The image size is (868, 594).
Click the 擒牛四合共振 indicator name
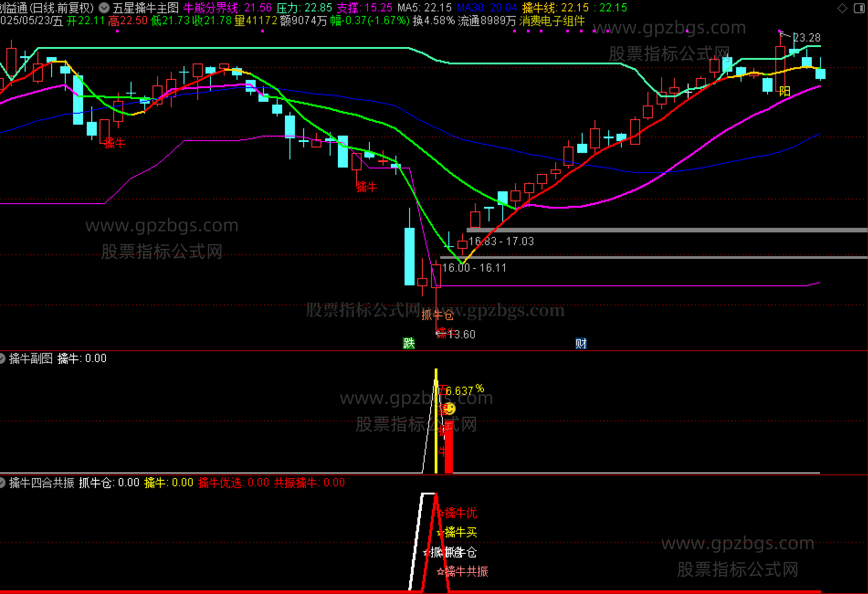point(42,483)
